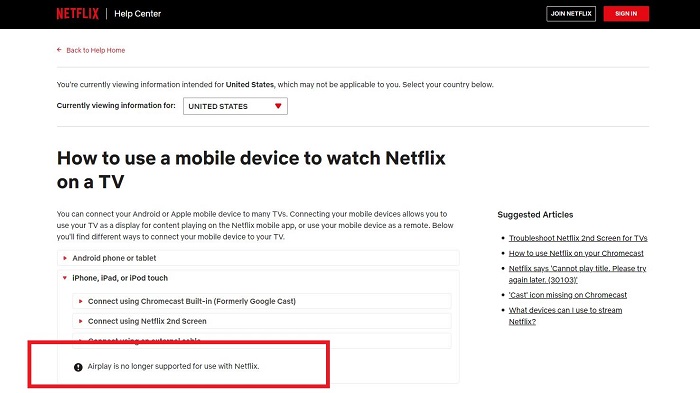Open the United States country dropdown
This screenshot has width=700, height=393.
(x=235, y=106)
